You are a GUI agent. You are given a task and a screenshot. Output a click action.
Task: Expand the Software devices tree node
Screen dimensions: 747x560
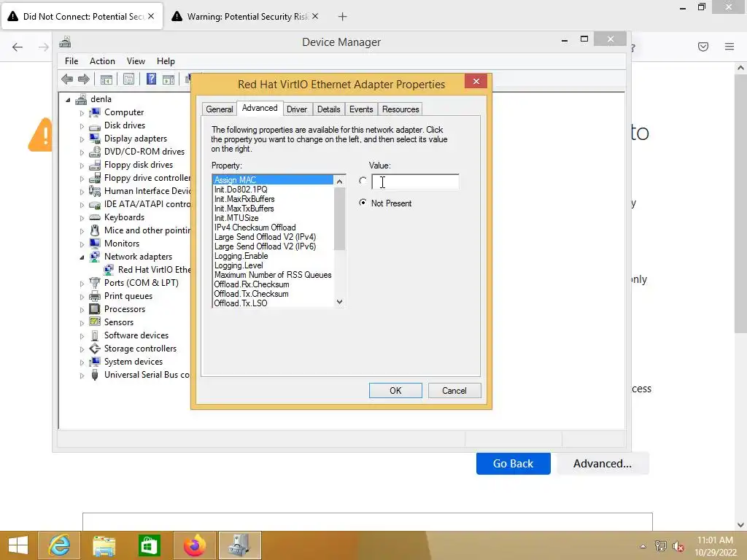[x=82, y=336]
